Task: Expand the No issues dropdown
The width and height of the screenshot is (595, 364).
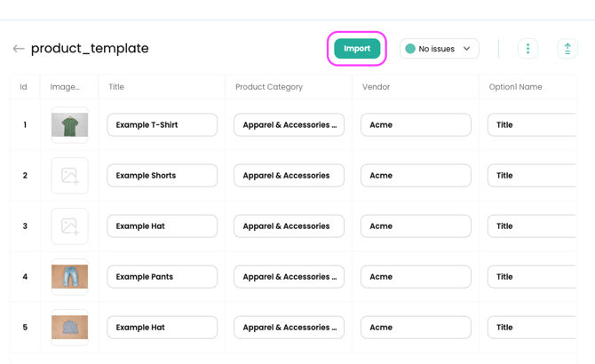Action: [x=440, y=49]
